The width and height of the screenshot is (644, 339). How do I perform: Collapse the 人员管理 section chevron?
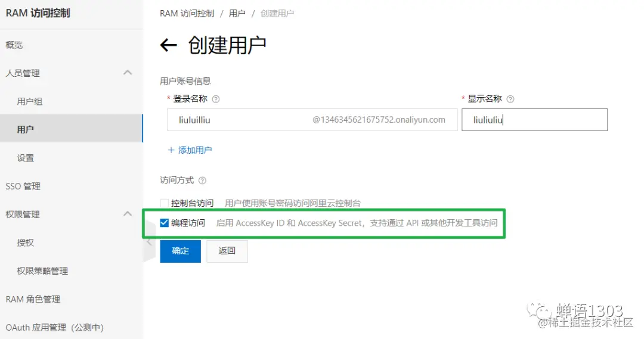[x=128, y=73]
